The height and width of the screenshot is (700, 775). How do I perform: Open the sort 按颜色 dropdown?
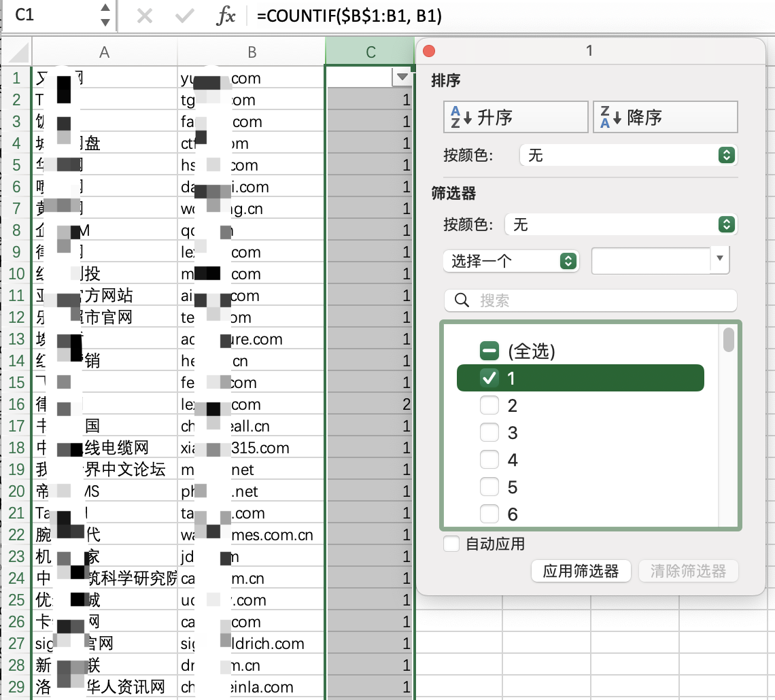coord(627,156)
